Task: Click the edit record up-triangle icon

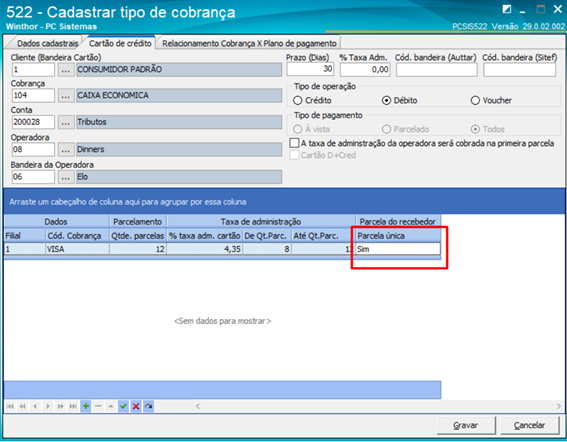Action: coord(111,407)
